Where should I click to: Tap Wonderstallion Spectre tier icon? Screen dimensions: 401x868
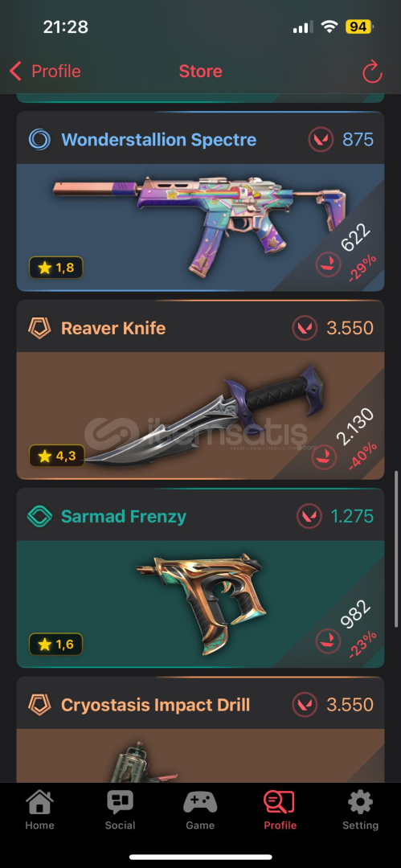coord(39,140)
